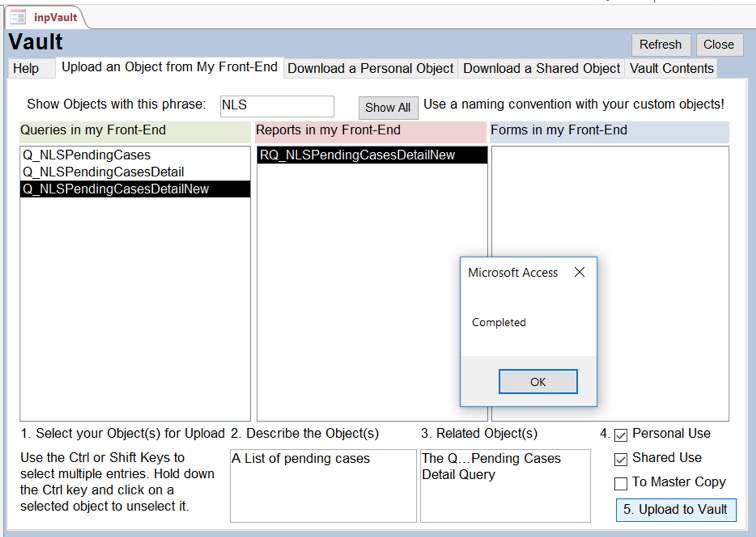This screenshot has height=537, width=756.
Task: Switch to Download a Shared Object tab
Action: pos(542,68)
